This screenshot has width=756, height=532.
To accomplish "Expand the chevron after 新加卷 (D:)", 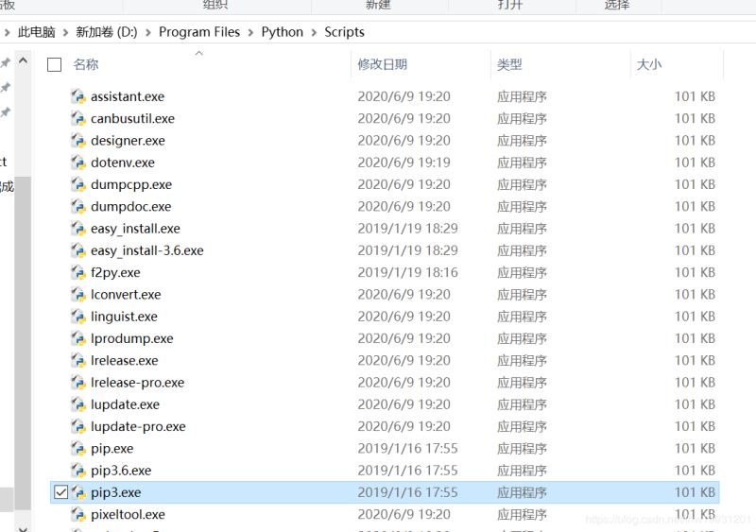I will (x=148, y=32).
